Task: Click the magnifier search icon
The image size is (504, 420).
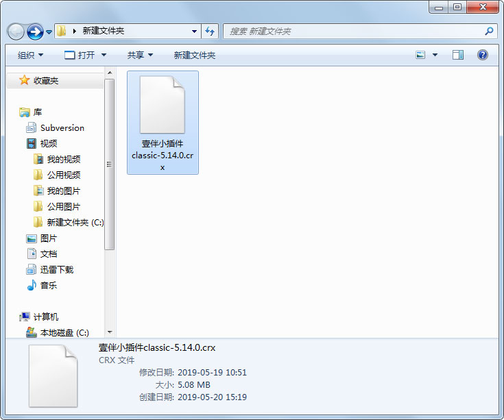Action: pyautogui.click(x=489, y=31)
